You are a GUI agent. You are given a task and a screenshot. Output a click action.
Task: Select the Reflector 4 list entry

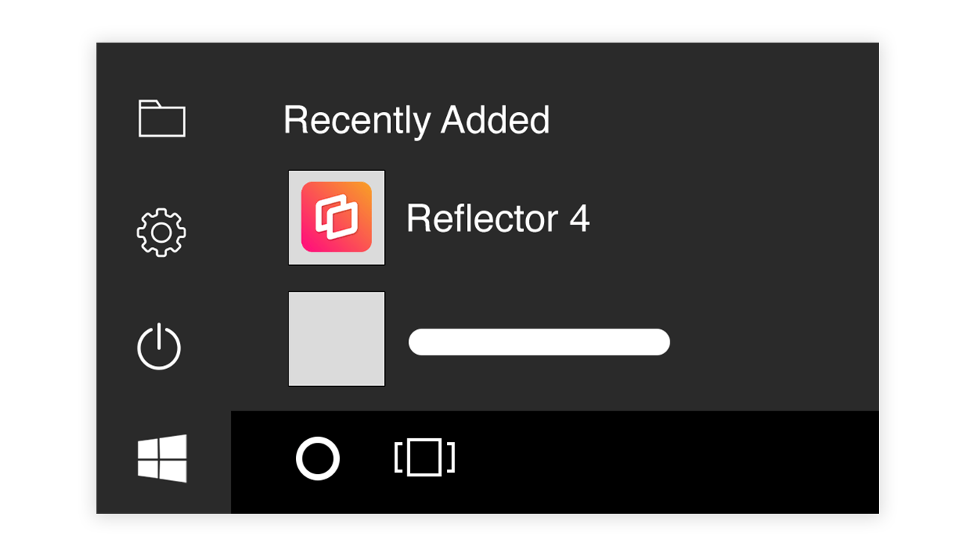[x=439, y=217]
